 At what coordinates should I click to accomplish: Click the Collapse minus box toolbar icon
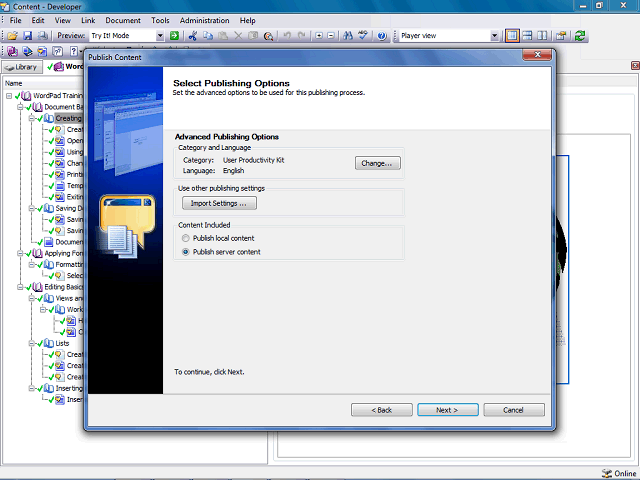(331, 36)
